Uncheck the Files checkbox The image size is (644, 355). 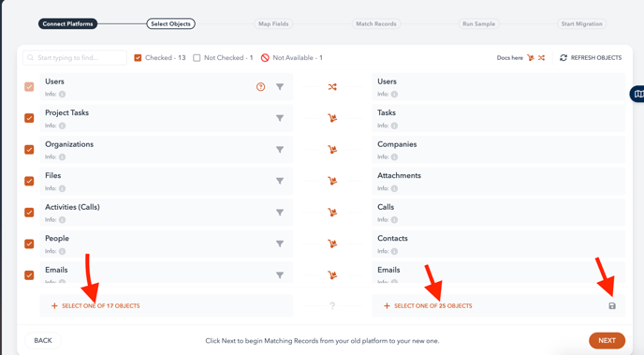pos(29,181)
